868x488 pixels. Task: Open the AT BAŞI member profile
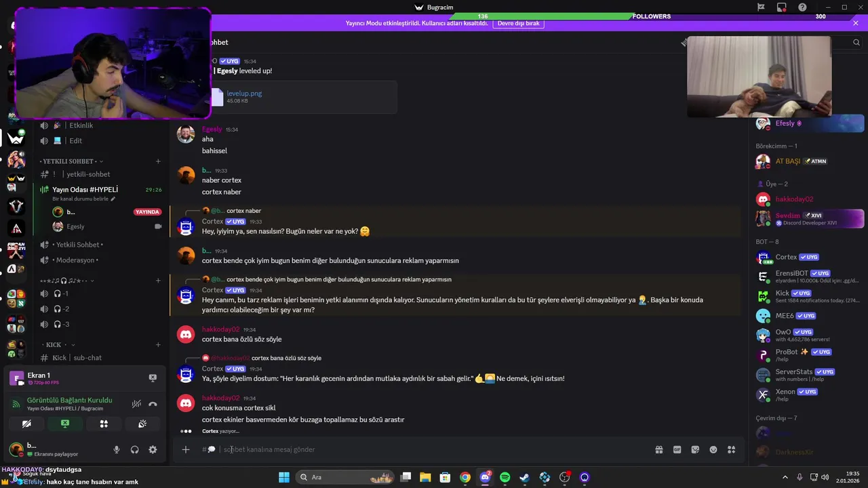pyautogui.click(x=809, y=161)
